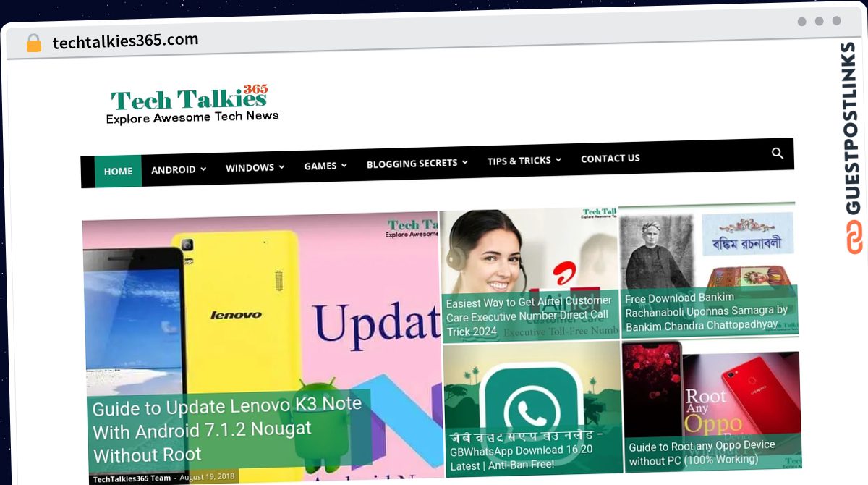Screen dimensions: 868x485
Task: Open the Bankim Rachanaboli download article
Action: [707, 312]
